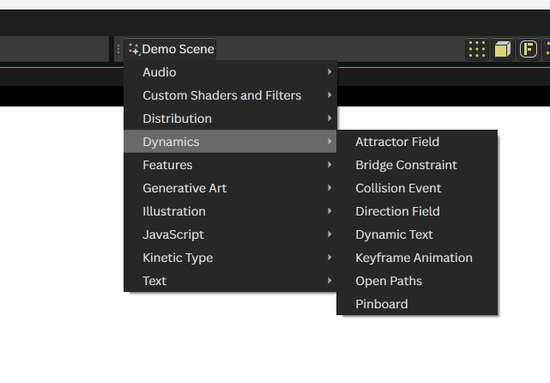Expand arrow next to Kinetic Type
Screen dimensions: 550x383
click(x=329, y=257)
